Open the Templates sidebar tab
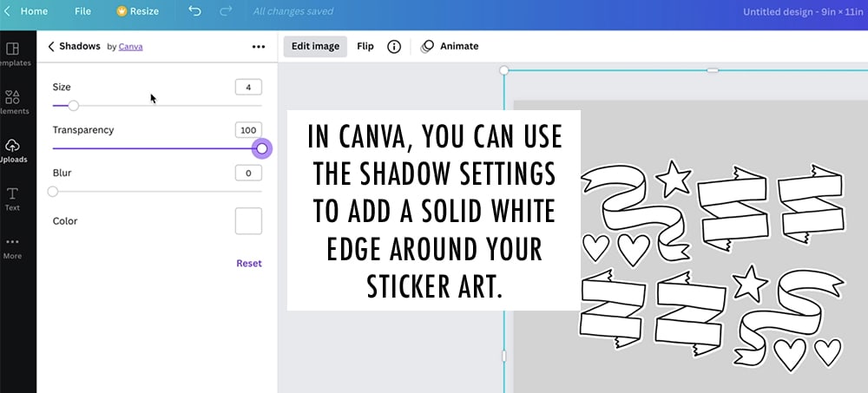Image resolution: width=868 pixels, height=393 pixels. 12,55
